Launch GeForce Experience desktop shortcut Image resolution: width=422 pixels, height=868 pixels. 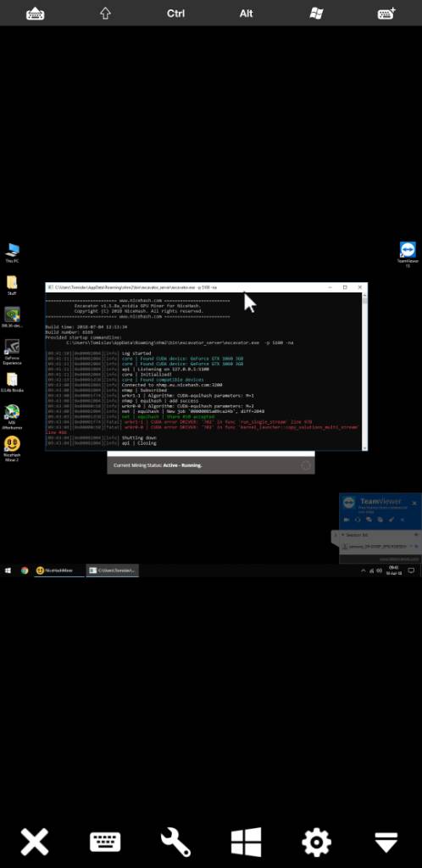(x=12, y=352)
